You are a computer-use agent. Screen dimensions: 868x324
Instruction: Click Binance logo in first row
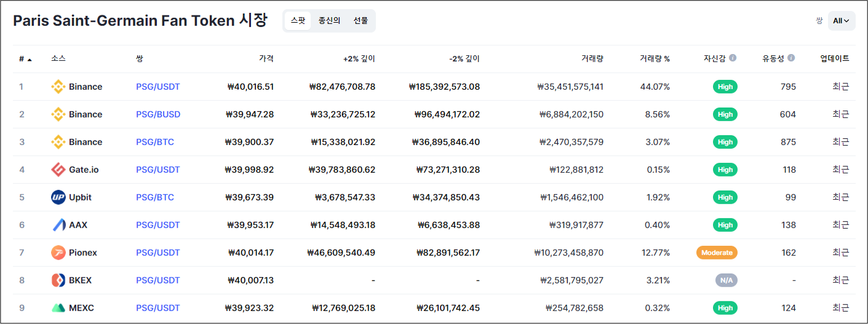(58, 87)
